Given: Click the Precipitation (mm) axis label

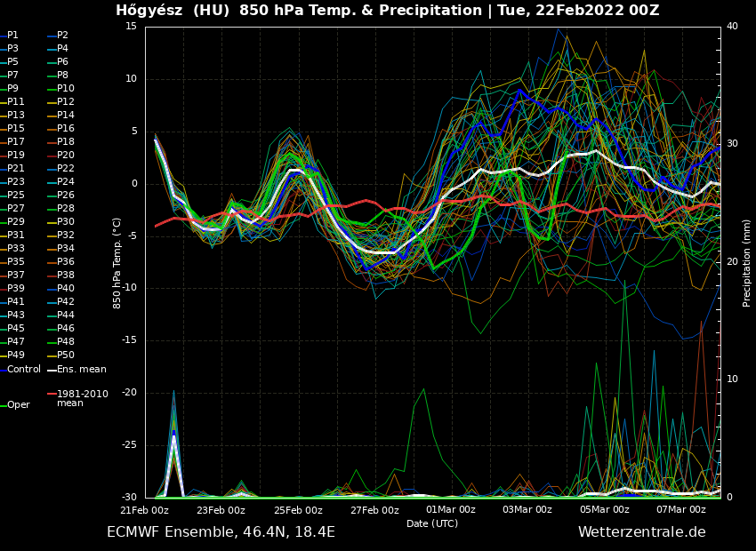Looking at the screenshot, I should [x=747, y=262].
